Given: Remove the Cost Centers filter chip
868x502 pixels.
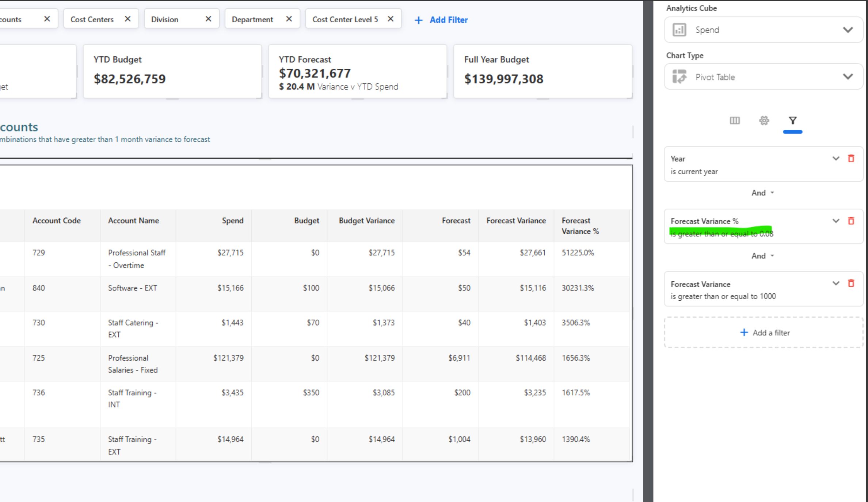Looking at the screenshot, I should (127, 19).
